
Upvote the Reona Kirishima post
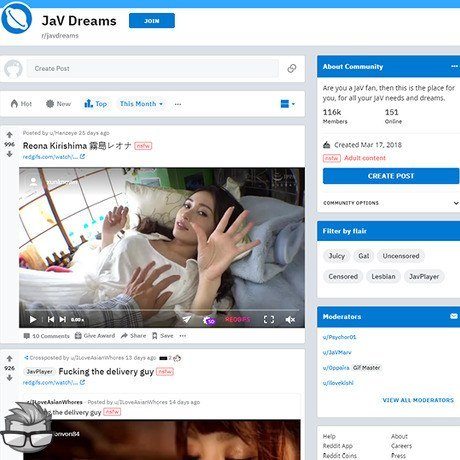(x=9, y=135)
